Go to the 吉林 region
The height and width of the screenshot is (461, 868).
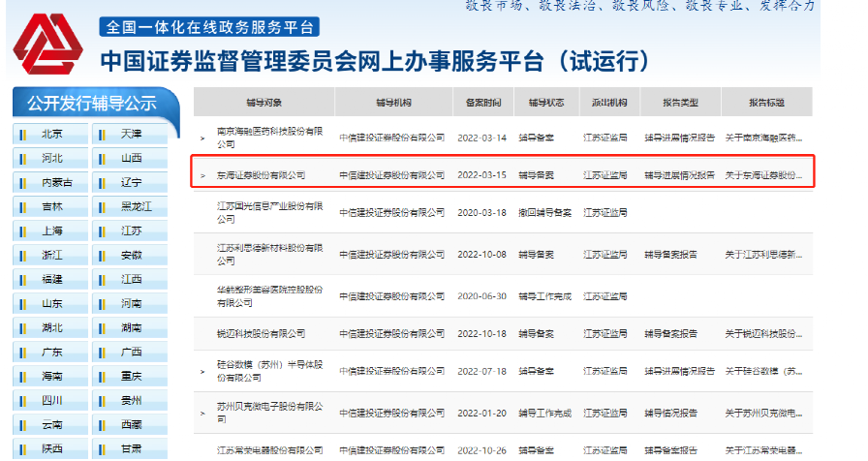50,207
